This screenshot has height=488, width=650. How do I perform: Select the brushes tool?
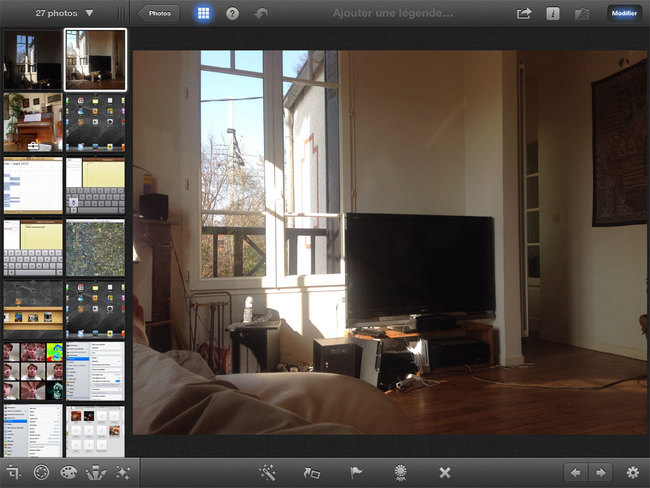(96, 472)
